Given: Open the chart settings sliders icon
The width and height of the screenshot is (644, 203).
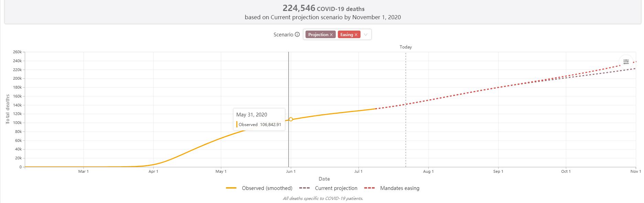Looking at the screenshot, I should point(626,62).
